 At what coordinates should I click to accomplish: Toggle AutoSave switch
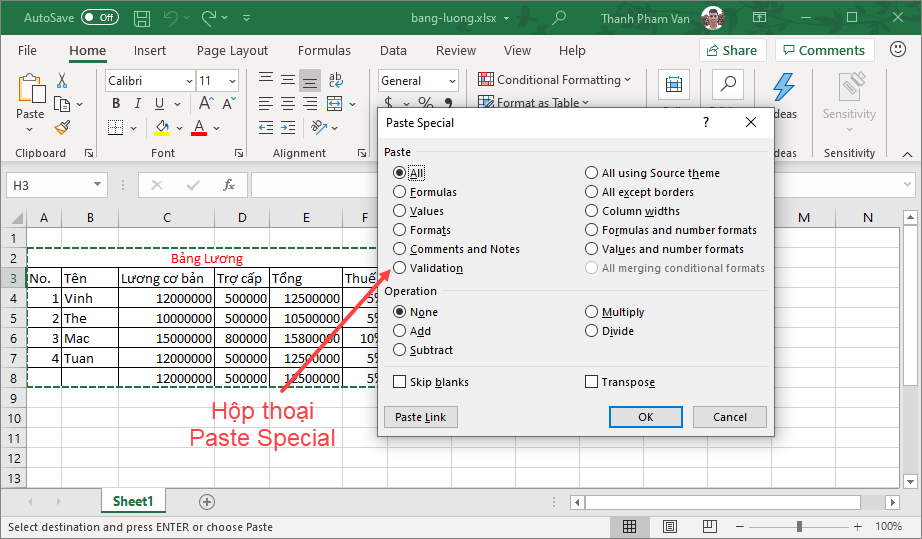coord(99,18)
